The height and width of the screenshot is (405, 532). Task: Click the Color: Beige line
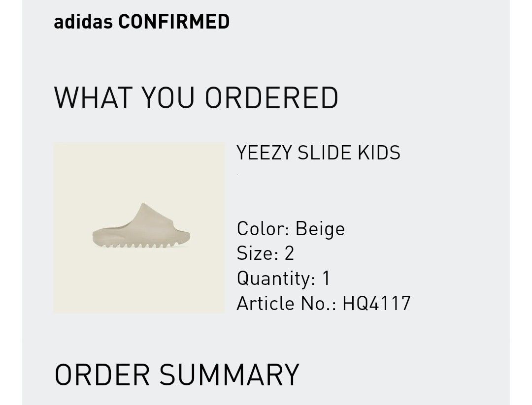pyautogui.click(x=291, y=229)
